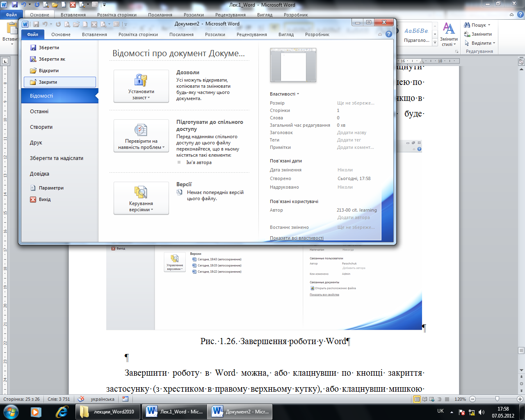The width and height of the screenshot is (525, 420).
Task: Click 120% zoom level in status bar
Action: point(460,399)
